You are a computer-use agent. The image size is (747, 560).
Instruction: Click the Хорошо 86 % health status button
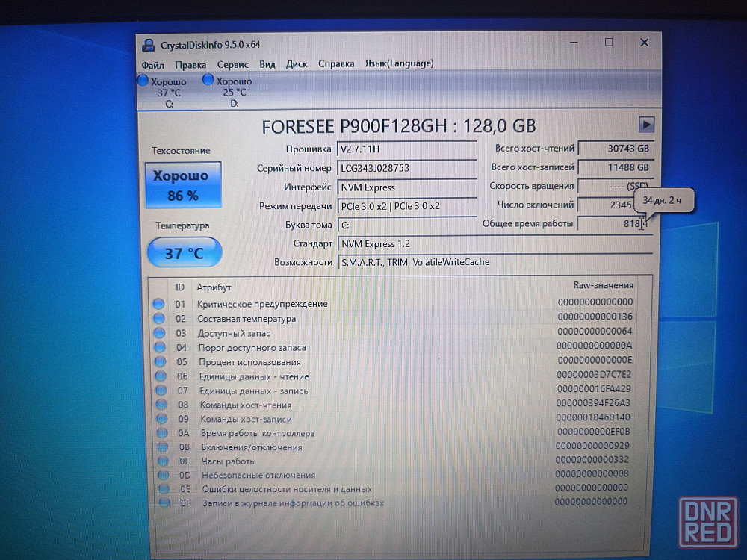point(184,184)
